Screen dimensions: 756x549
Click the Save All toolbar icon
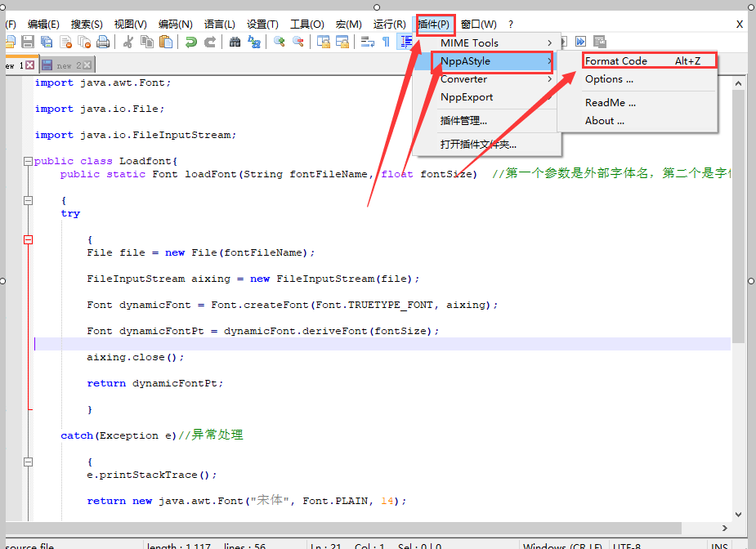tap(45, 41)
